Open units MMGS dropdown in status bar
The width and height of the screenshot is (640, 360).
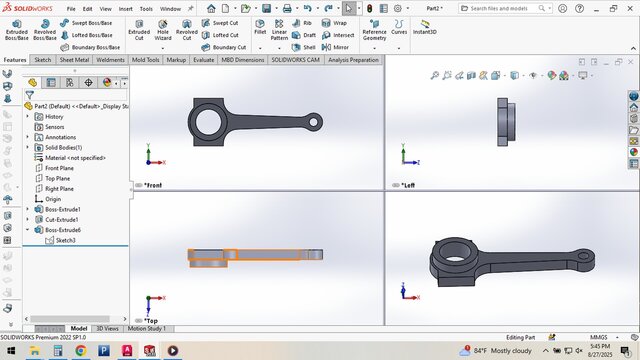(x=617, y=337)
